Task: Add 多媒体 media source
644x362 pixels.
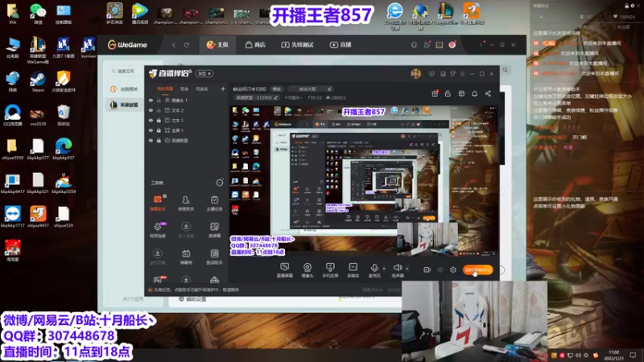Action: [x=353, y=270]
